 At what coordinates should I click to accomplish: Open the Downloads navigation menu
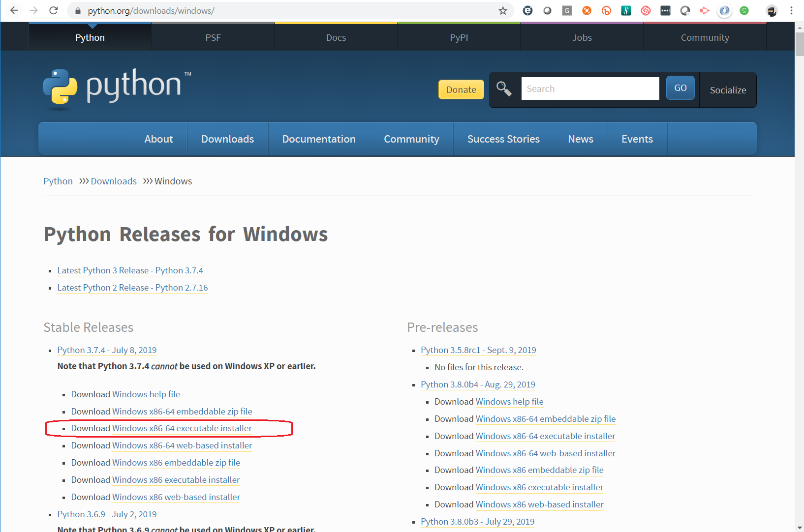pos(228,139)
